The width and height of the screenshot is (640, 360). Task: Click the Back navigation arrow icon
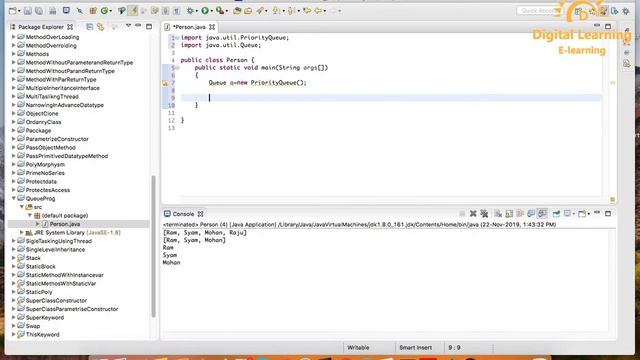point(318,11)
